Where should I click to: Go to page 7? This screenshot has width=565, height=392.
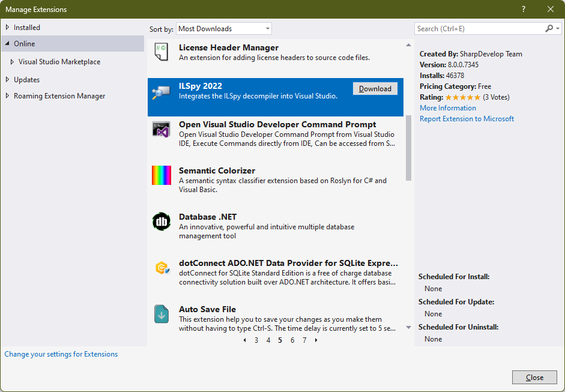pyautogui.click(x=304, y=340)
